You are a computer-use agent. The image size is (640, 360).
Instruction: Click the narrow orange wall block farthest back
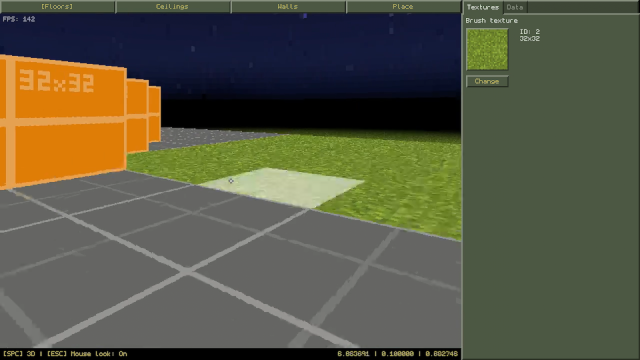click(x=155, y=114)
